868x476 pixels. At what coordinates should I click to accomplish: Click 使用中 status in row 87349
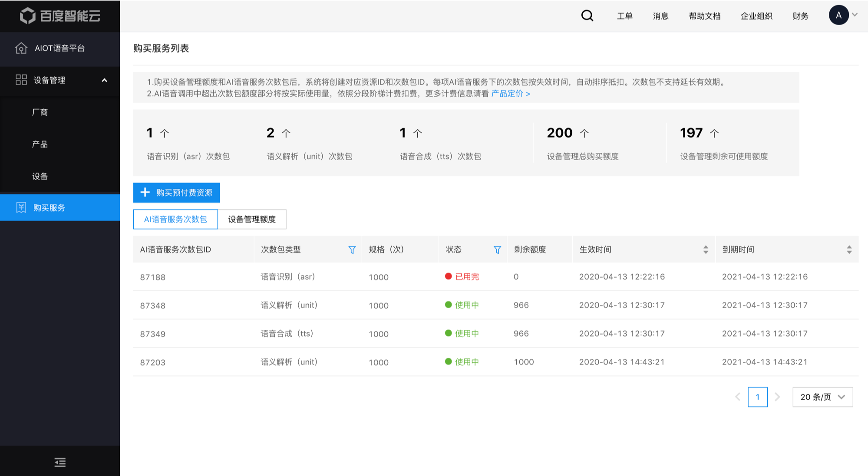[x=462, y=334]
